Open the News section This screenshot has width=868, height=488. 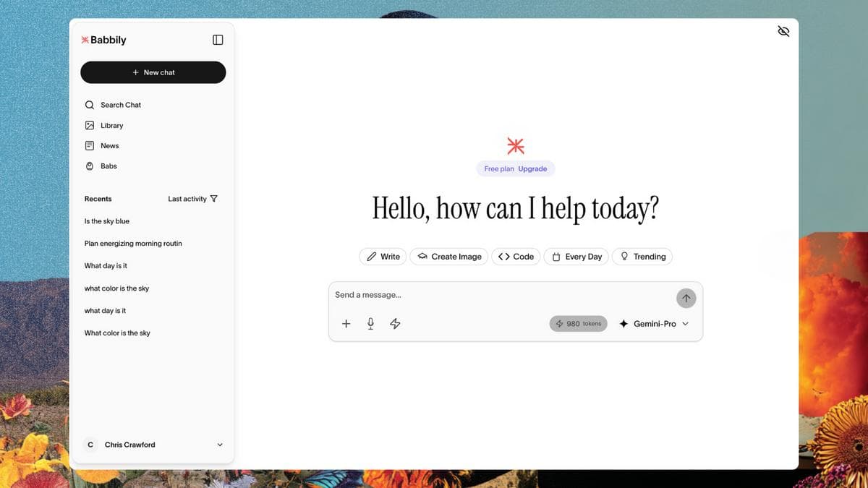pos(109,145)
